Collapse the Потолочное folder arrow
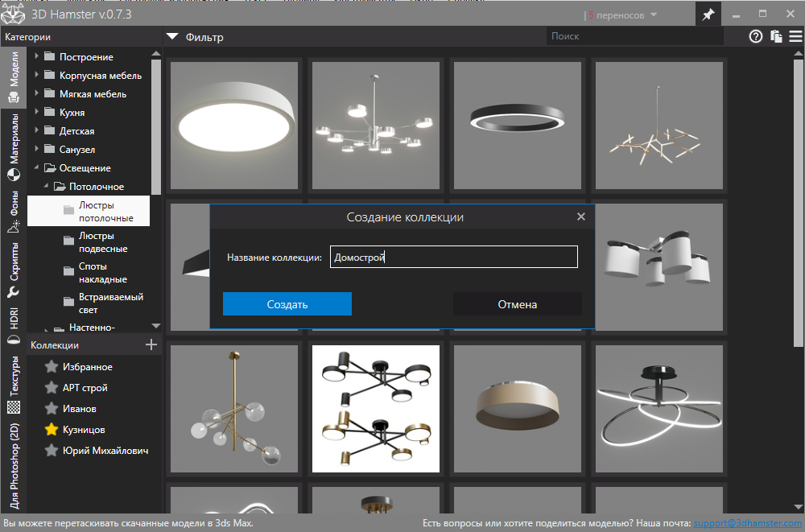This screenshot has width=805, height=532. point(46,186)
